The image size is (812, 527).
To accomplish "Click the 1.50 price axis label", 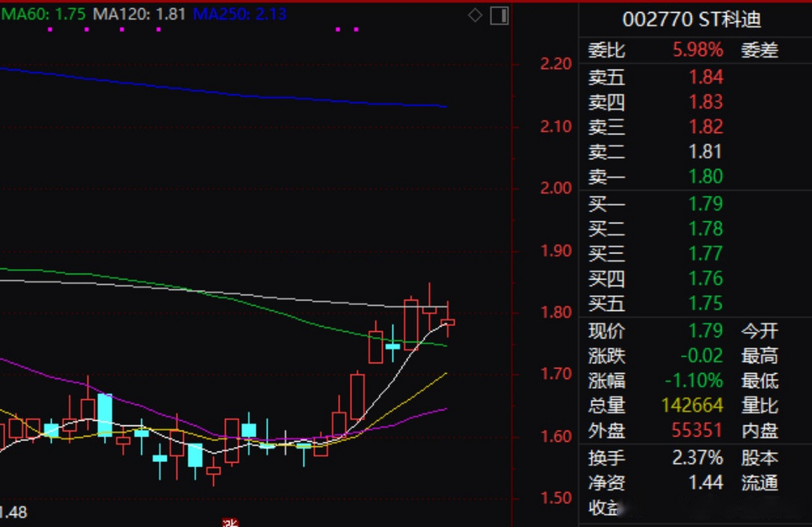I will coord(556,498).
